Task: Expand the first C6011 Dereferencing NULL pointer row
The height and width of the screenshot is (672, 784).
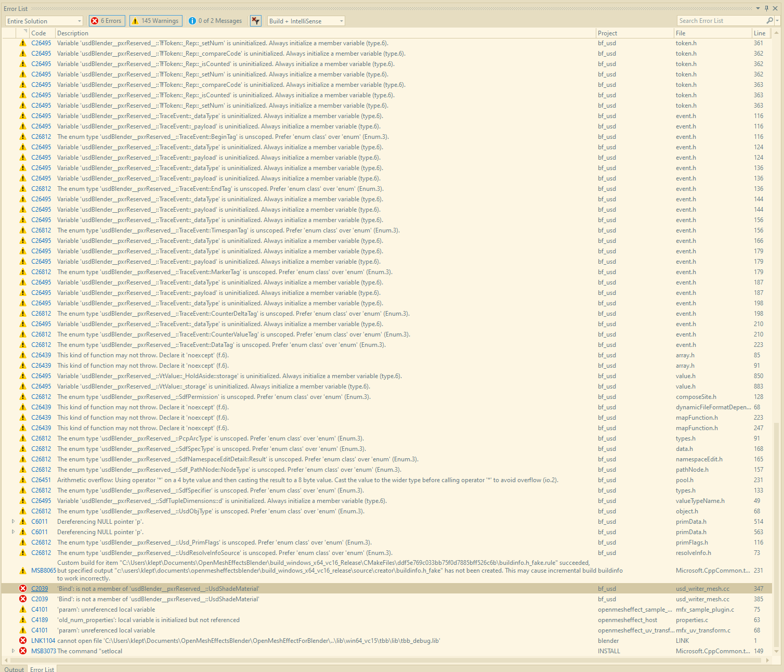Action: 13,521
